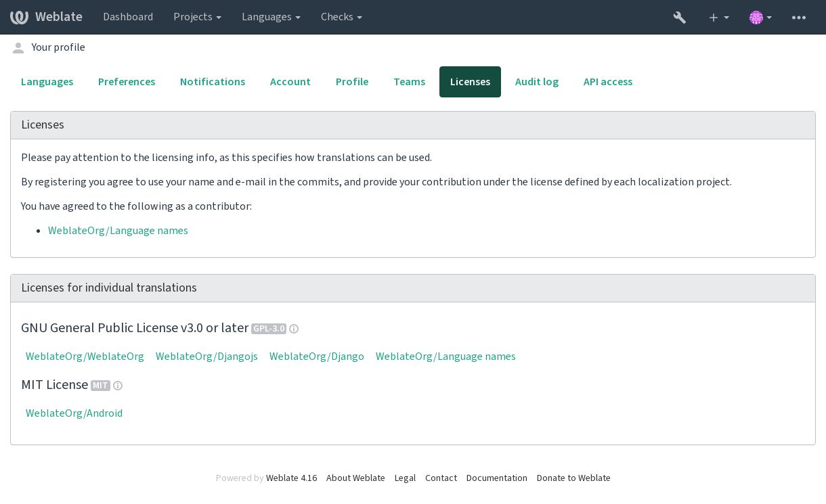Open the Documentation footer link
826x504 pixels.
point(497,478)
